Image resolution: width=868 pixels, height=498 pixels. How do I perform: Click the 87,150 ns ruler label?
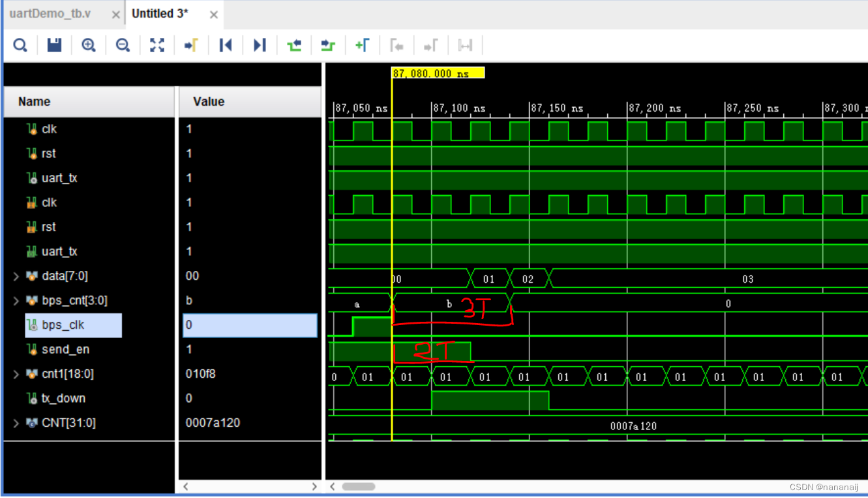click(x=557, y=108)
